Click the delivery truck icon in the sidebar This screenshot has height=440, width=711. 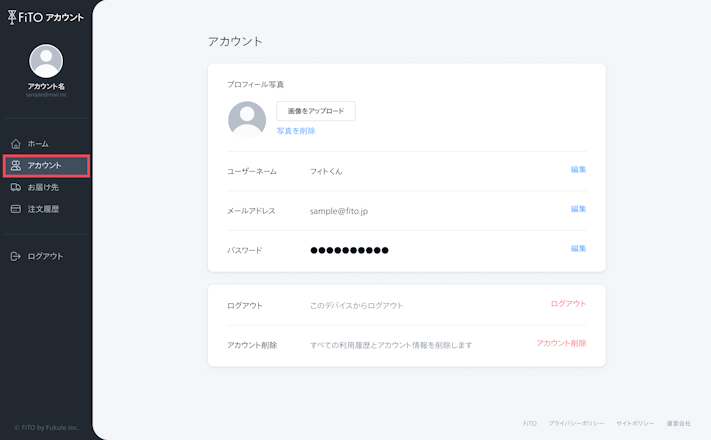tap(16, 187)
